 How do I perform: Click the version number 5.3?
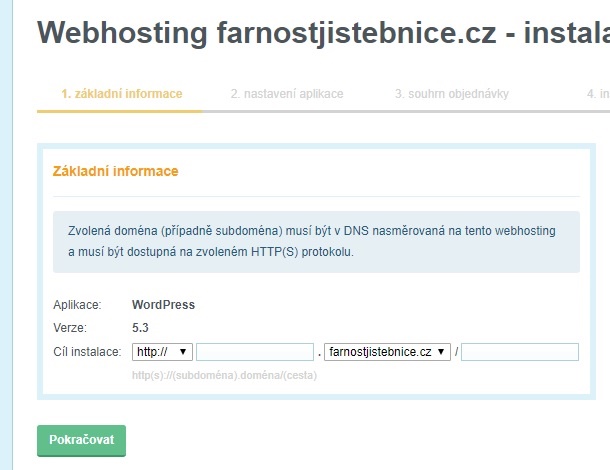click(141, 327)
